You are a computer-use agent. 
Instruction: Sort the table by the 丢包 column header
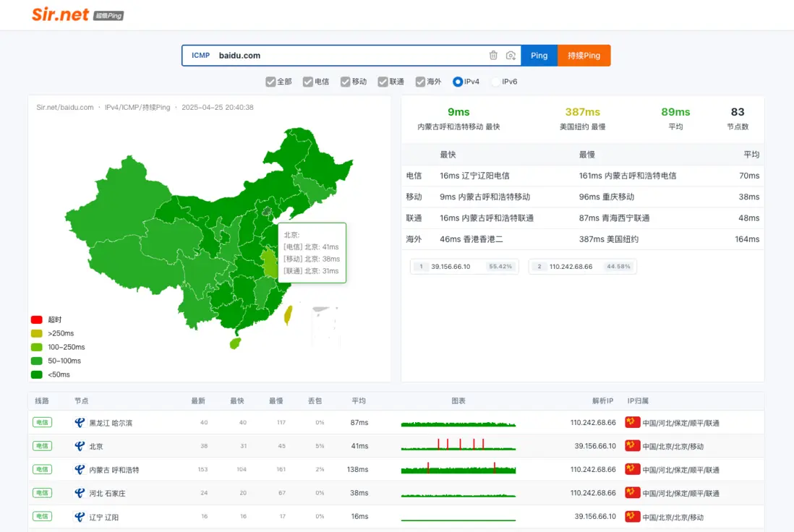click(x=315, y=400)
